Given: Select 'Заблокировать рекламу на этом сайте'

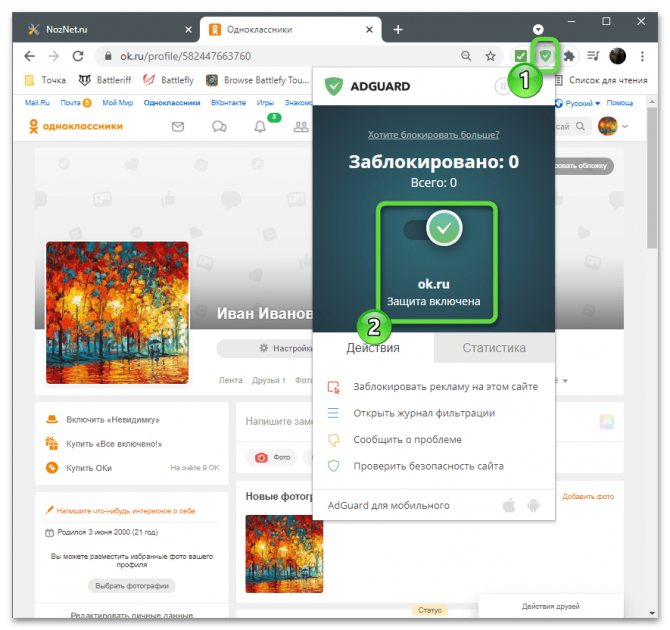Looking at the screenshot, I should [433, 387].
